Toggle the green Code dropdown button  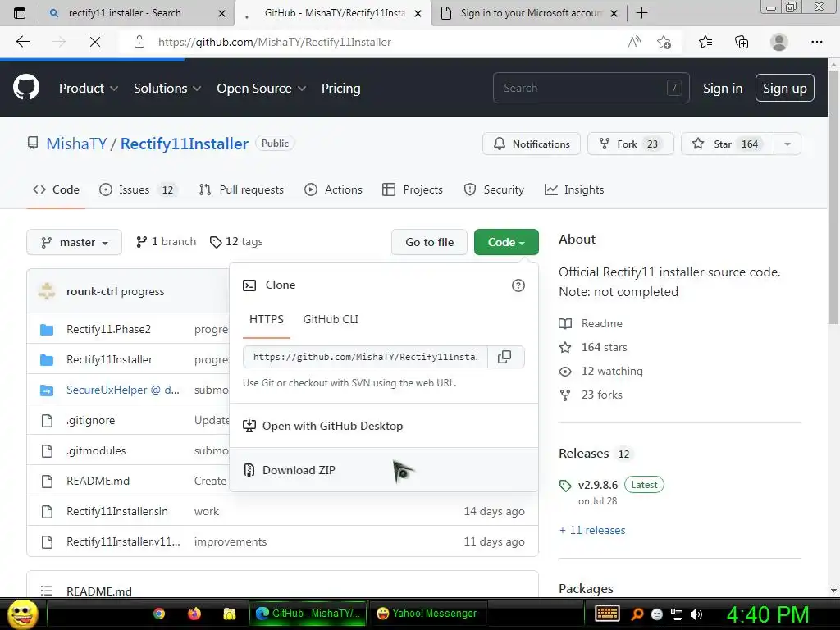[x=506, y=242]
